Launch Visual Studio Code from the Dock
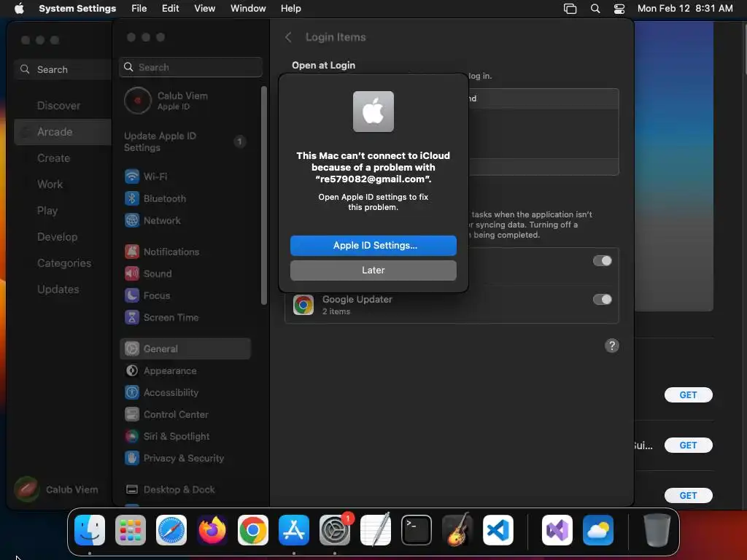747x560 pixels. point(498,530)
